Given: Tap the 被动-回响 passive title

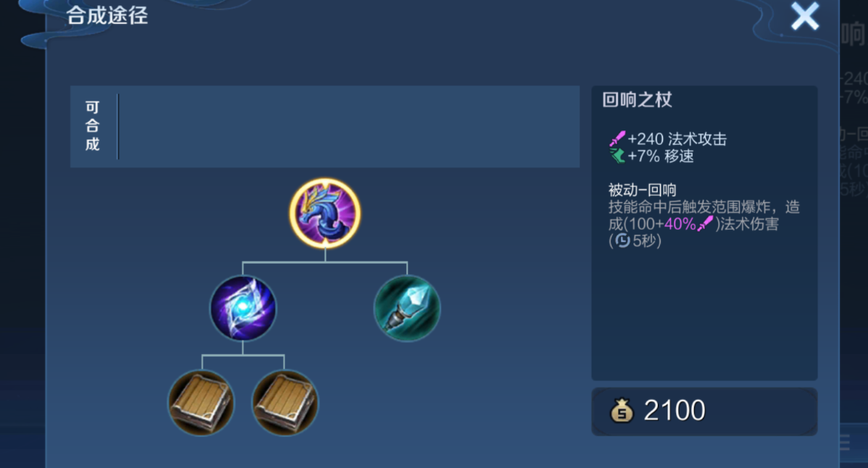Looking at the screenshot, I should [x=642, y=191].
